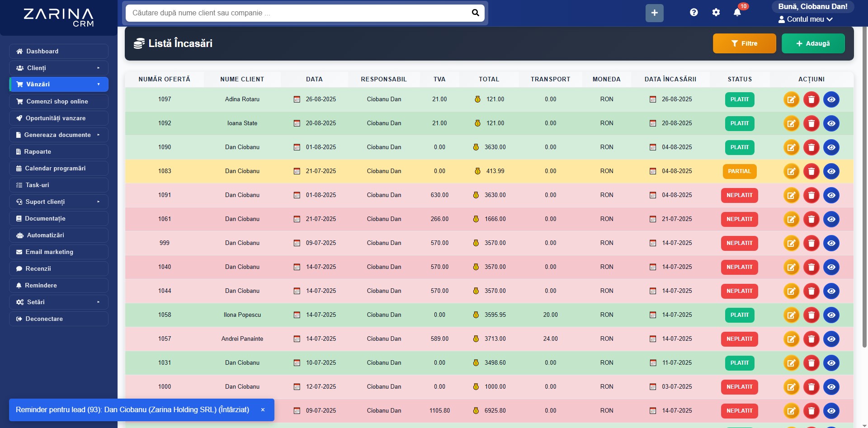The height and width of the screenshot is (428, 868).
Task: Open the Filtre button
Action: click(744, 43)
